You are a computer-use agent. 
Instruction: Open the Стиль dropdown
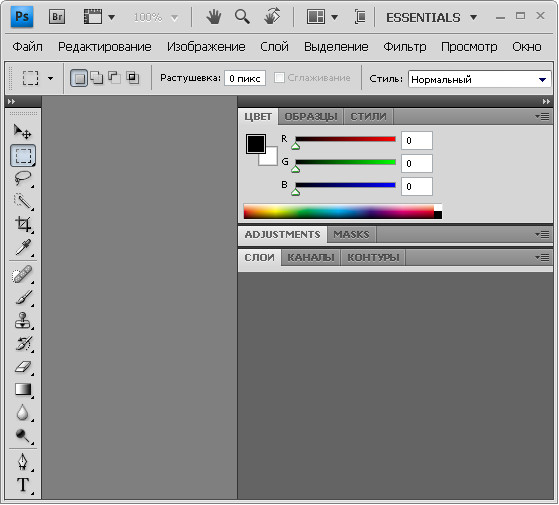click(x=479, y=79)
